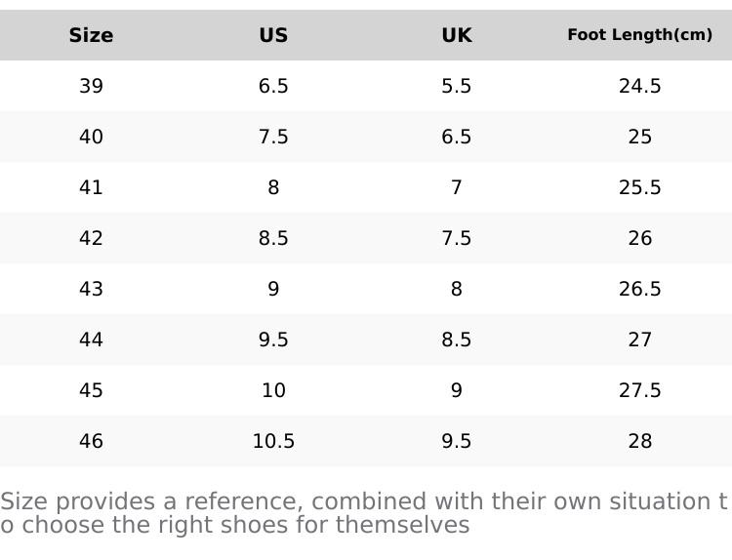This screenshot has height=560, width=732.
Task: Click the UK column header
Action: 457,35
